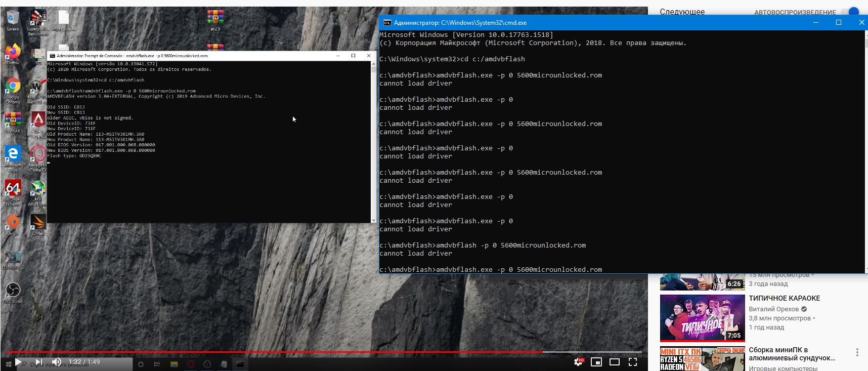Select the Google Chrome desktop shortcut
Screen dimensions: 868x371
(13, 91)
